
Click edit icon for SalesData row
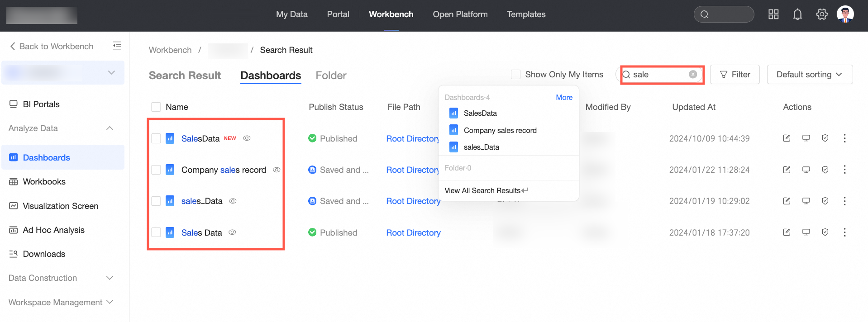coord(787,138)
